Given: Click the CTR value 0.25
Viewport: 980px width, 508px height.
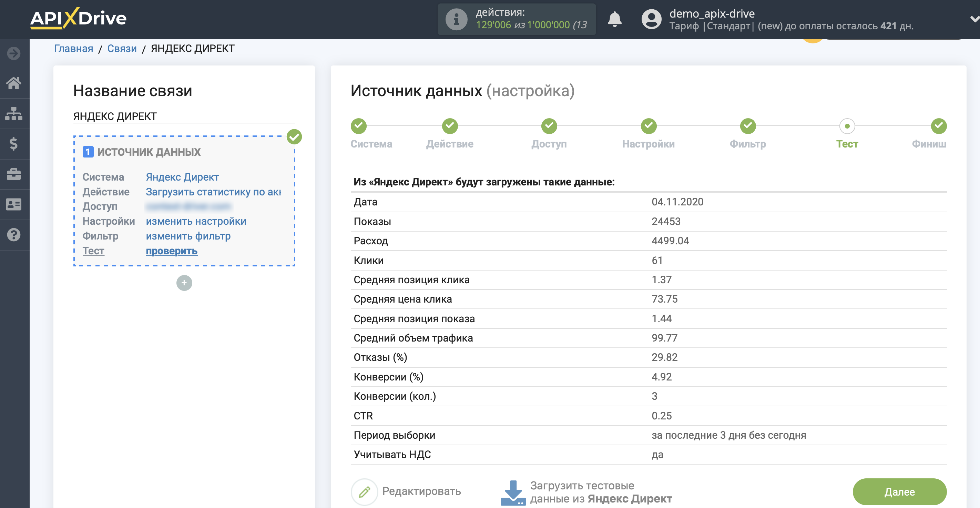Looking at the screenshot, I should (662, 416).
